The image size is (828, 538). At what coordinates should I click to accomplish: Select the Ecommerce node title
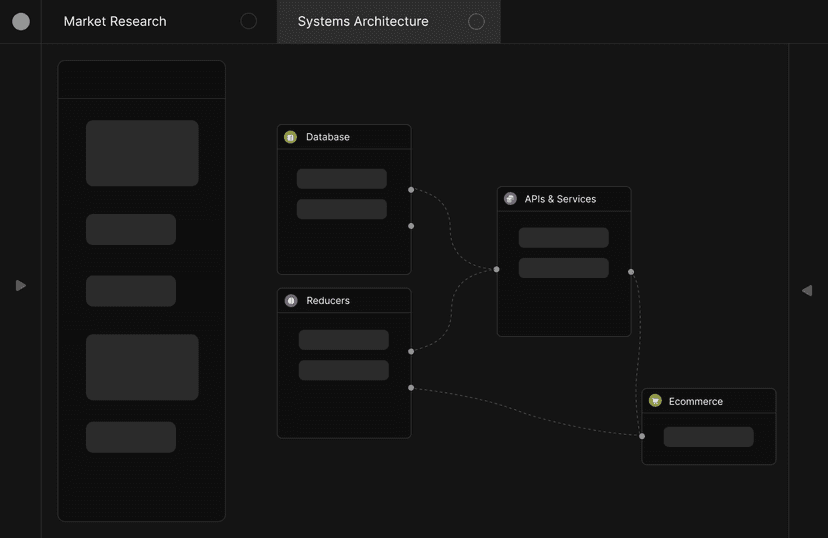[696, 401]
